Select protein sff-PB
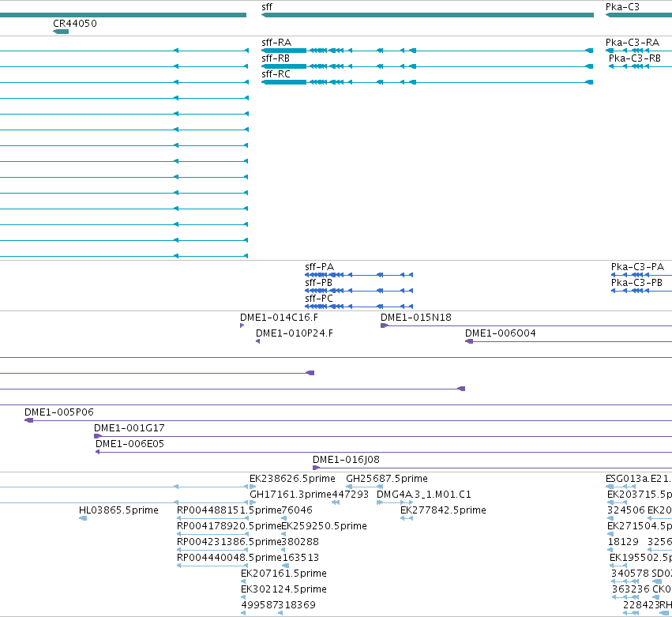The width and height of the screenshot is (672, 617). [x=359, y=291]
